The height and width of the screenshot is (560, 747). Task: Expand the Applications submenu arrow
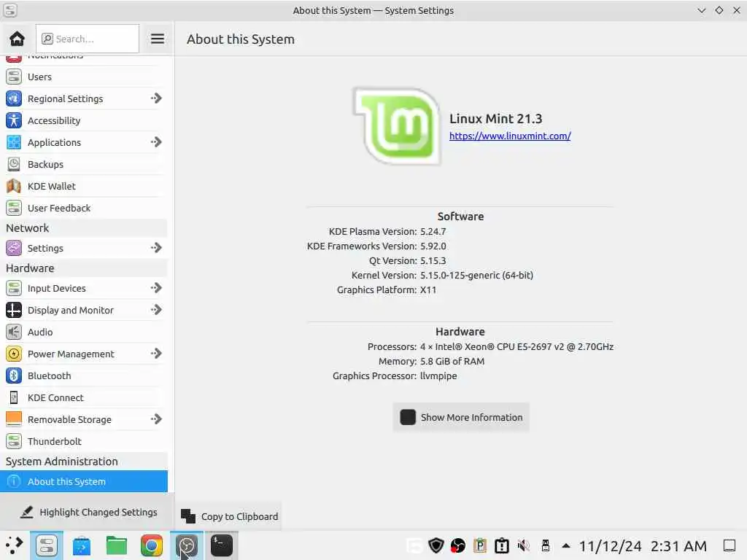tap(156, 142)
